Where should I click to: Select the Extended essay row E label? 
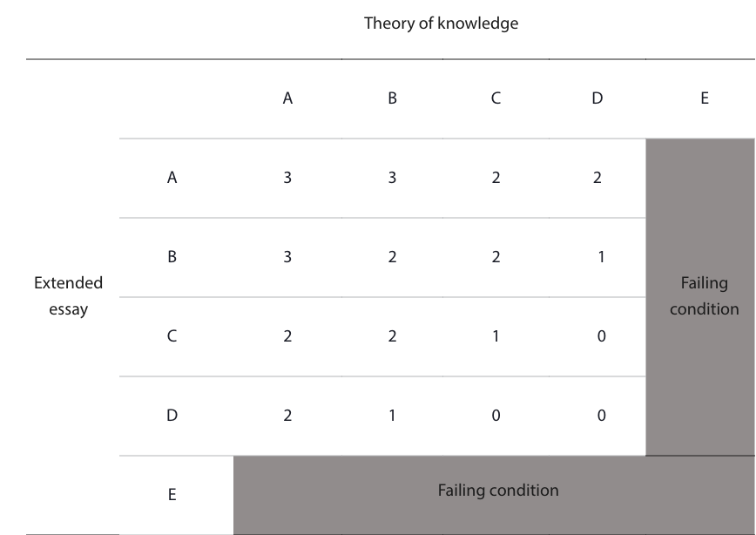click(172, 494)
